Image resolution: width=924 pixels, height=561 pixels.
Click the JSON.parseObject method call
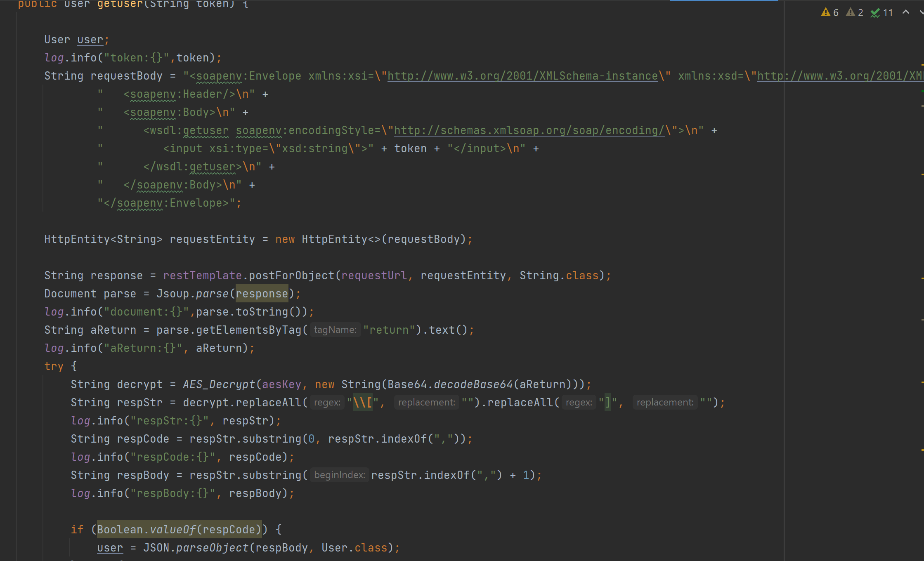[196, 548]
